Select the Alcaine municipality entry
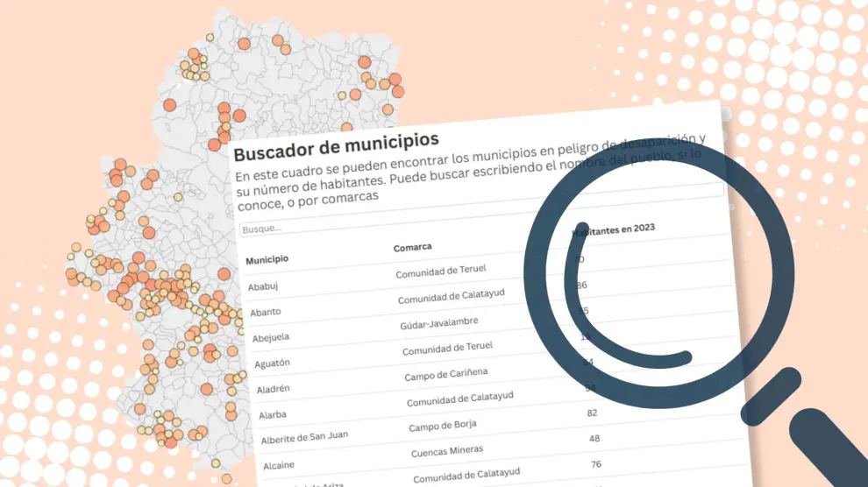This screenshot has height=487, width=868. [x=277, y=465]
